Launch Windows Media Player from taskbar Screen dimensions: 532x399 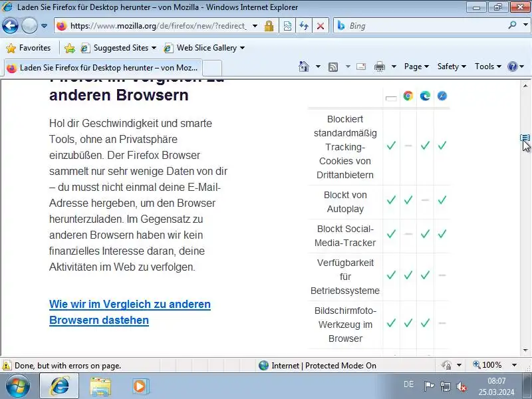click(x=140, y=386)
